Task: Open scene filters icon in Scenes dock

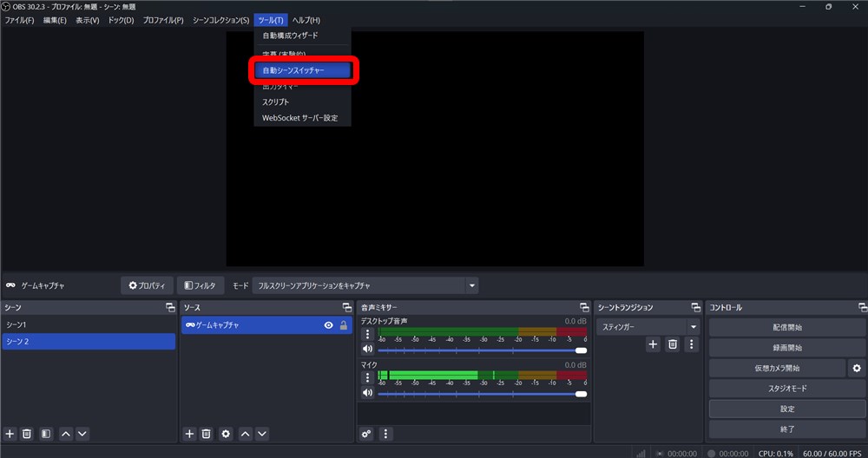Action: (46, 434)
